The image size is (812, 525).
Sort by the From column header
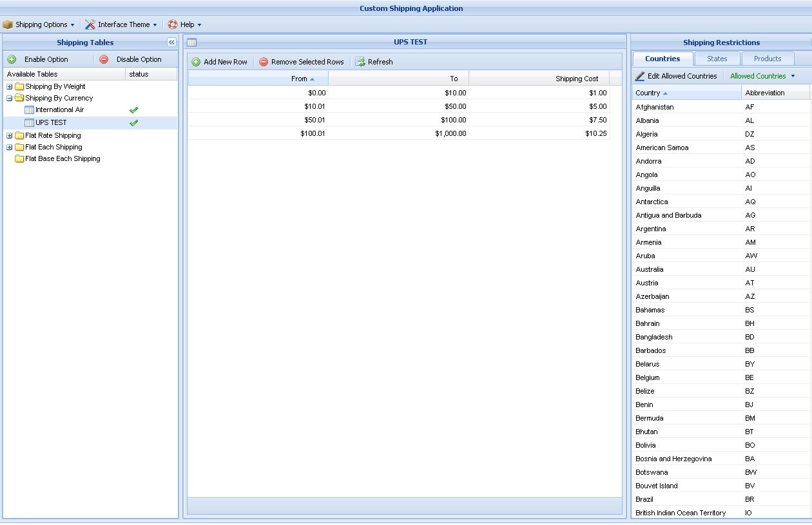click(x=258, y=79)
